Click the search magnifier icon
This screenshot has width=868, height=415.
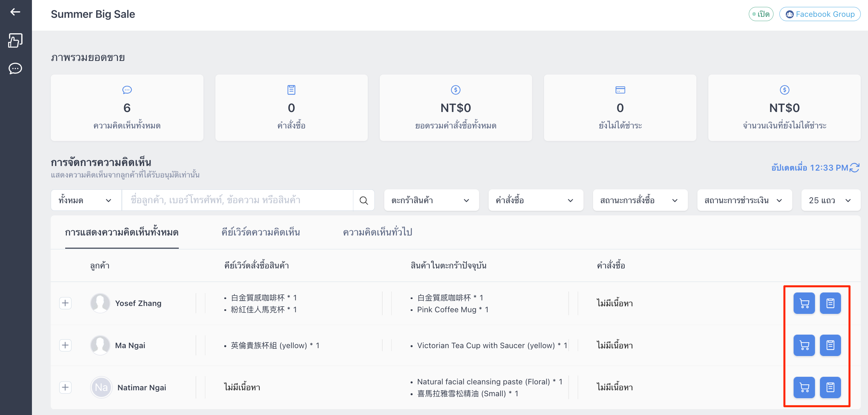(364, 200)
